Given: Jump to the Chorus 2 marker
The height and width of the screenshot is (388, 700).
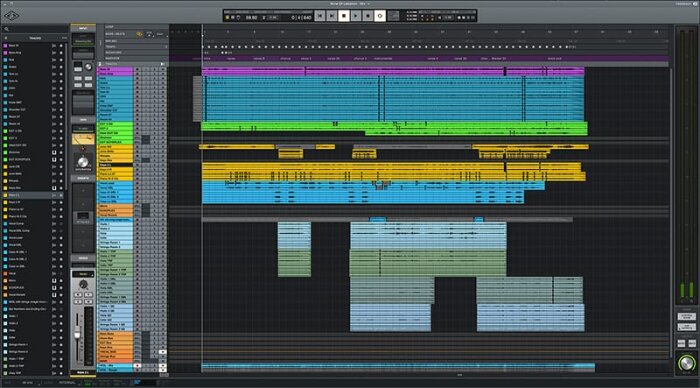Looking at the screenshot, I should point(360,58).
